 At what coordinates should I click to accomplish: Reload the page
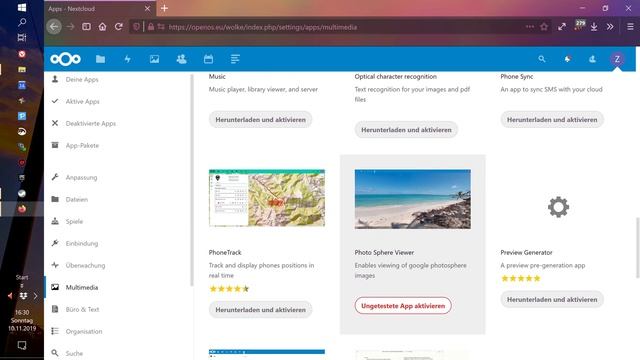point(118,27)
